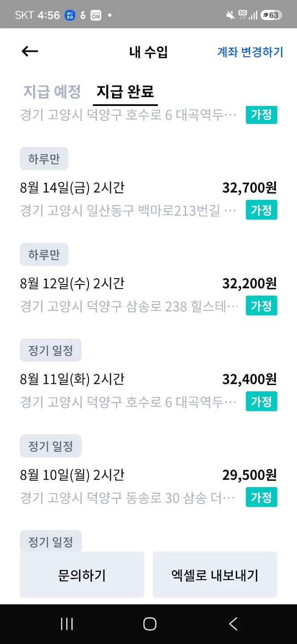The image size is (297, 644).
Task: Tap the 가정 badge on 일산동구 백마로 address
Action: 261,210
